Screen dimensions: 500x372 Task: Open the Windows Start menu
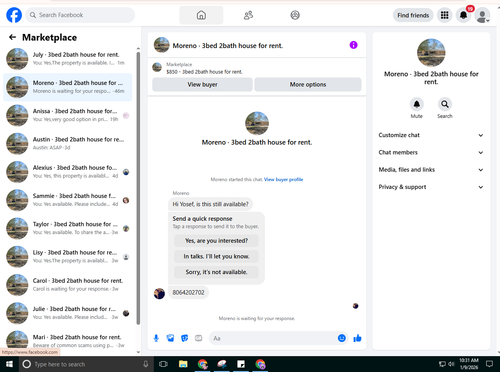9,364
